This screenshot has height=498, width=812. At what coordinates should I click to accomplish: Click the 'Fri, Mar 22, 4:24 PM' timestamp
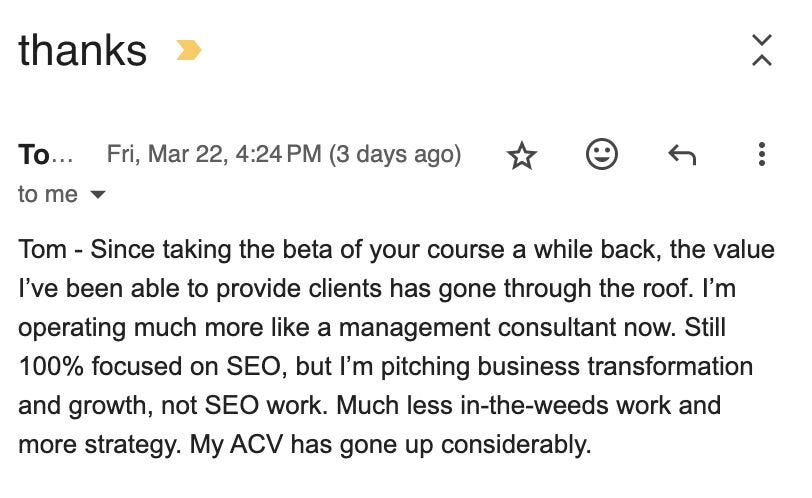click(x=214, y=154)
